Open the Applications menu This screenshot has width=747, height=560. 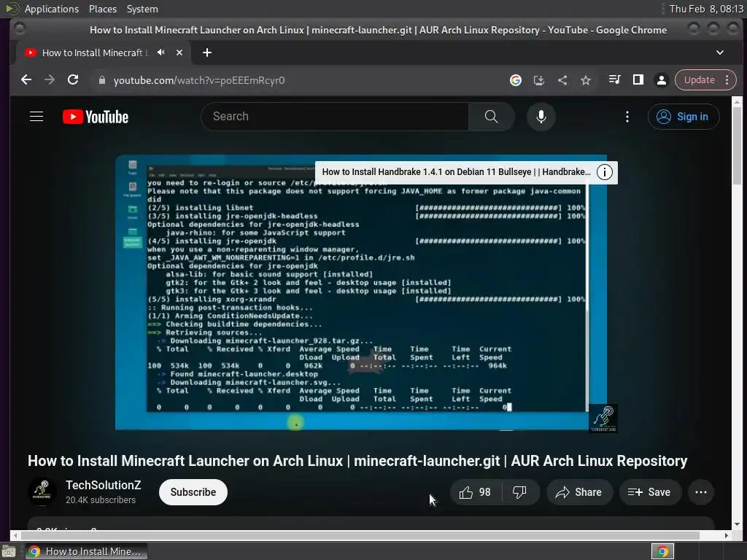click(x=52, y=9)
